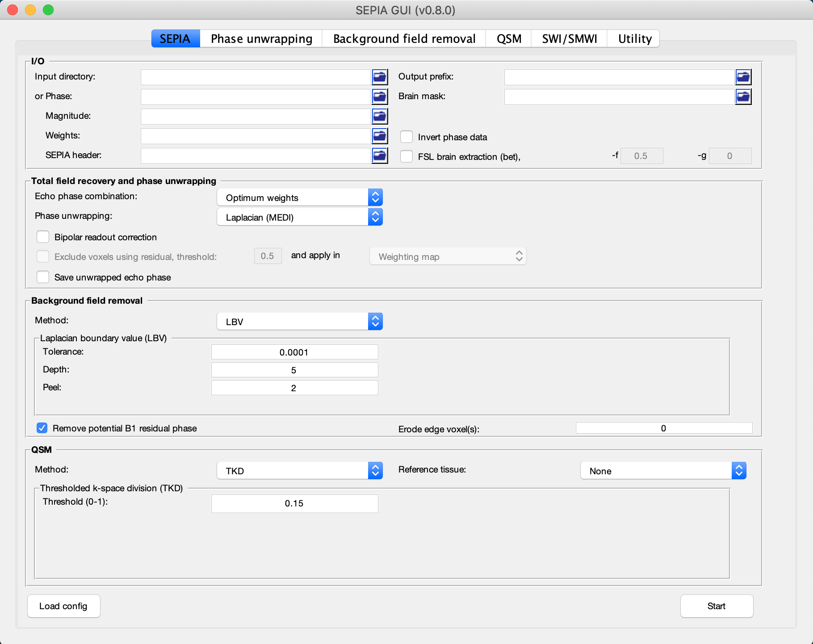Click the Magnitude path text field
This screenshot has height=644, width=813.
coord(256,116)
